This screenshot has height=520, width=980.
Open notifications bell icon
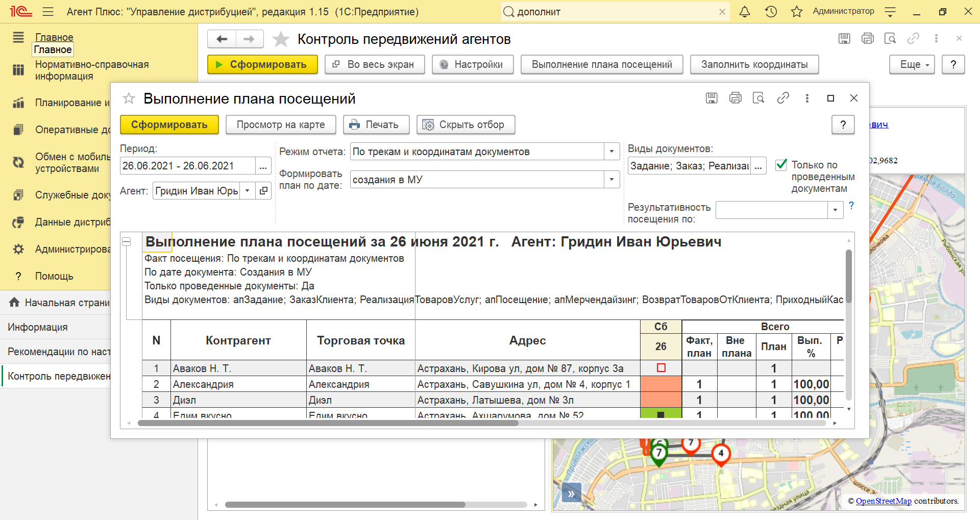coord(745,11)
